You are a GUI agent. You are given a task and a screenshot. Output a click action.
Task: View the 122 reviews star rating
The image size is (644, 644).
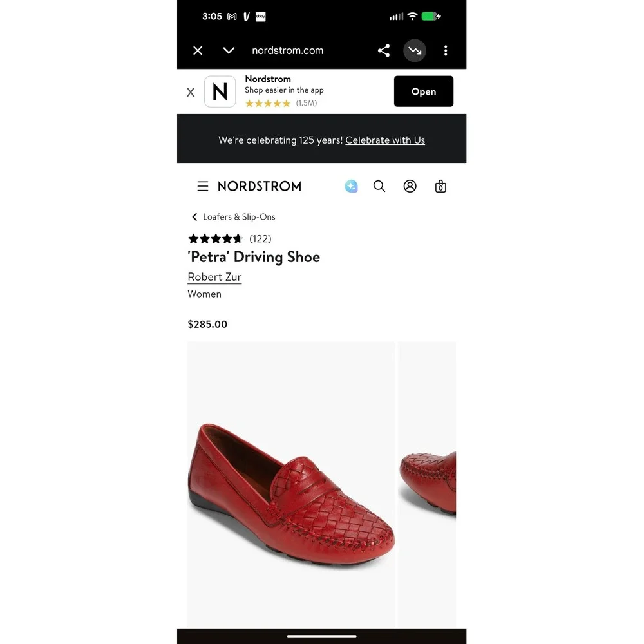tap(229, 239)
